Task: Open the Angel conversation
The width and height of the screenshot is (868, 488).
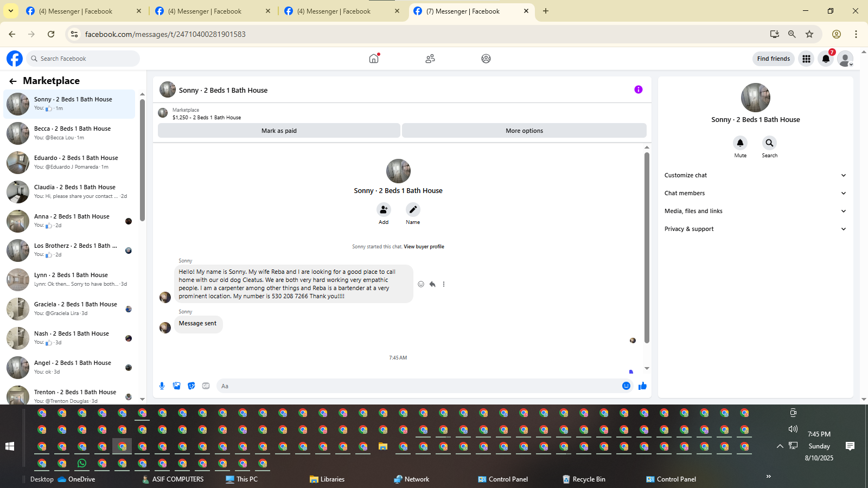Action: click(69, 368)
